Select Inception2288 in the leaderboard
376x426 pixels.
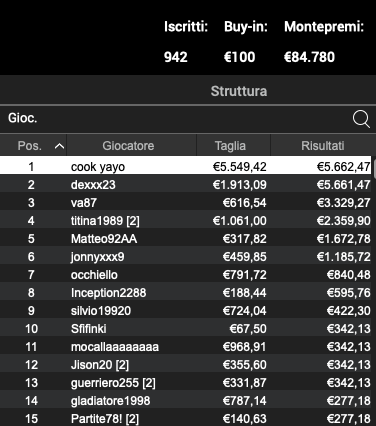pyautogui.click(x=185, y=292)
